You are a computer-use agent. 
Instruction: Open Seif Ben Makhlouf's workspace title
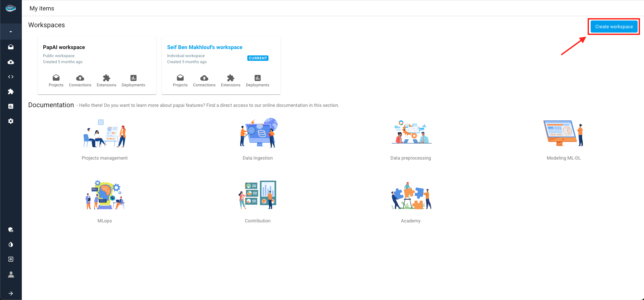(205, 47)
